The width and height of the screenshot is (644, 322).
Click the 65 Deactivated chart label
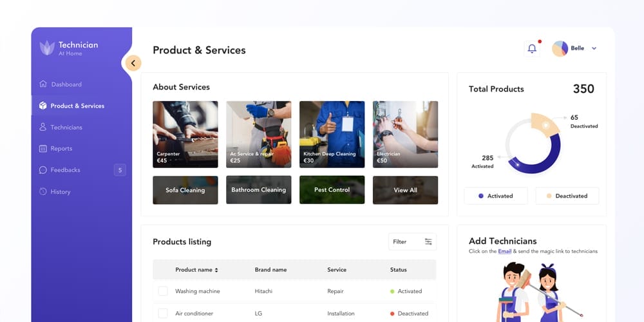(583, 122)
